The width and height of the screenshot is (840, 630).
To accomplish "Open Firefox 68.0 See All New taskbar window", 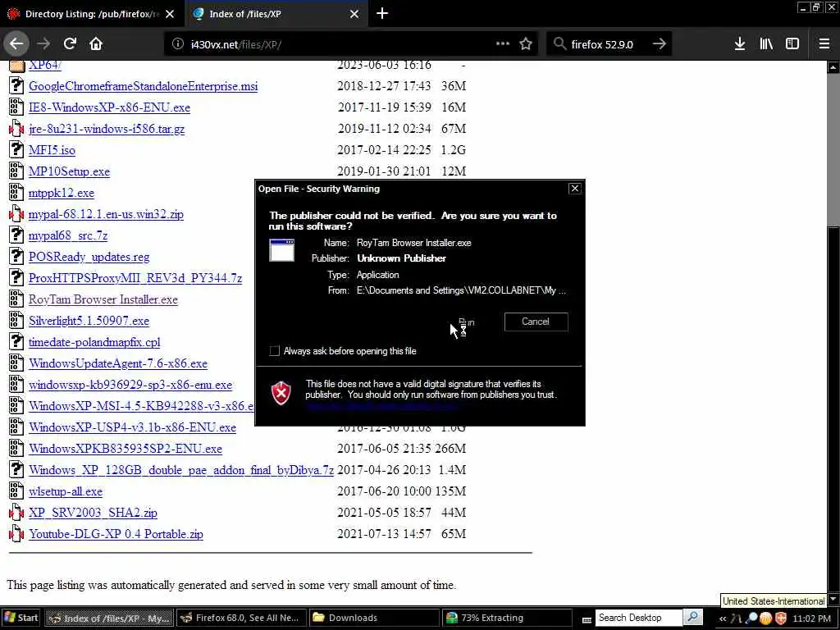I will point(242,618).
